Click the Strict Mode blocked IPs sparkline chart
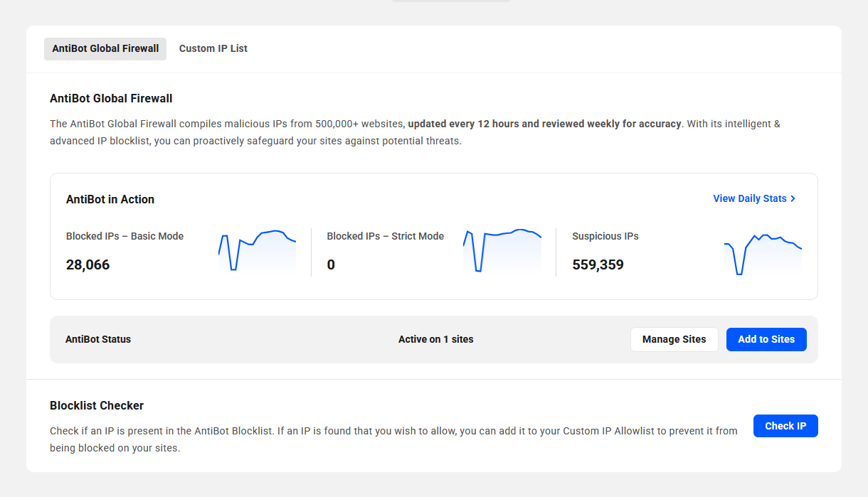Viewport: 868px width, 497px height. tap(502, 251)
